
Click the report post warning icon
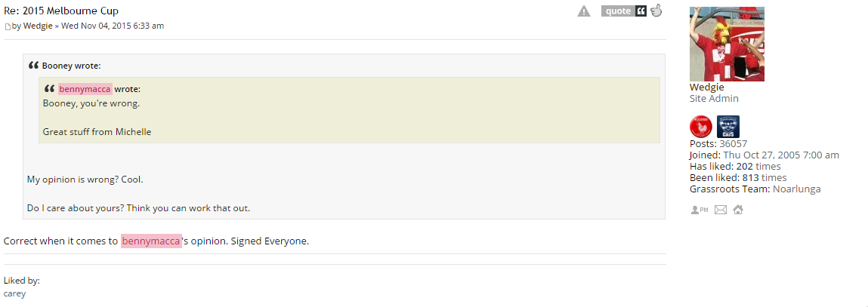(583, 11)
